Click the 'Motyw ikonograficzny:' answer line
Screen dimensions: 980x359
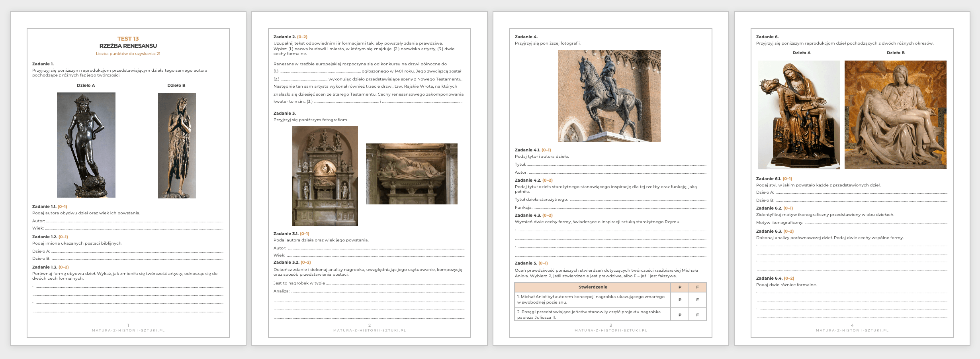(876, 223)
